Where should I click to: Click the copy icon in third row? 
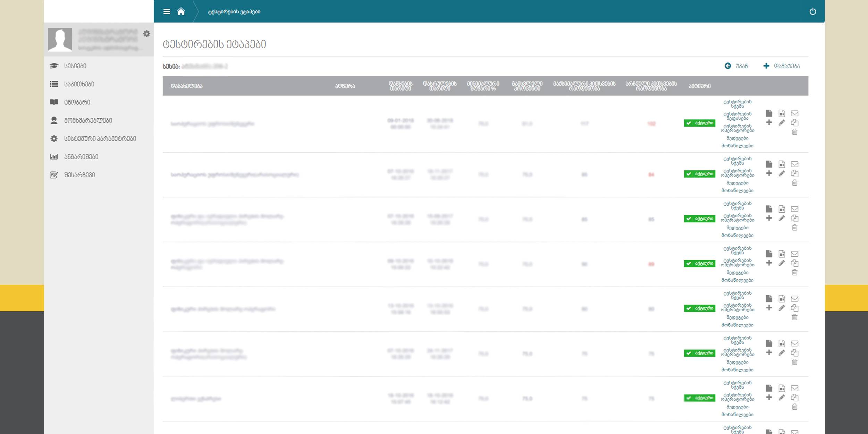click(x=794, y=218)
